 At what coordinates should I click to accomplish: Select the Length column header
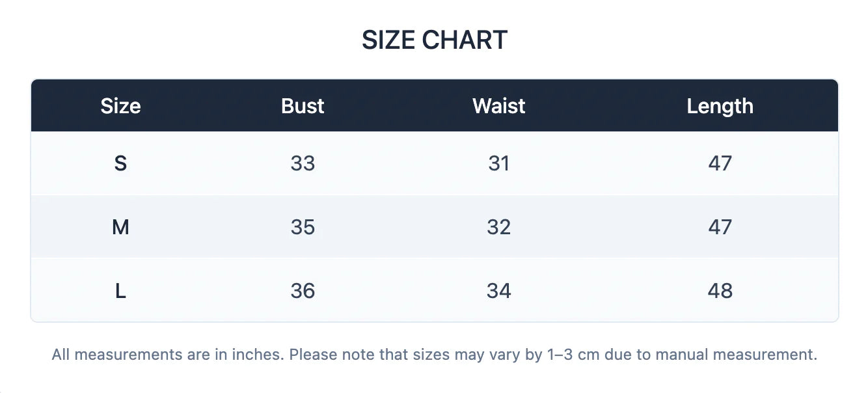tap(720, 106)
